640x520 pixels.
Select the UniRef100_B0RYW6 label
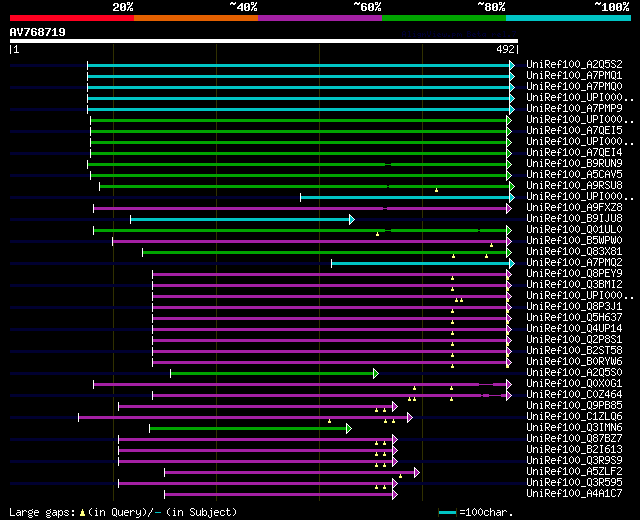coord(574,362)
